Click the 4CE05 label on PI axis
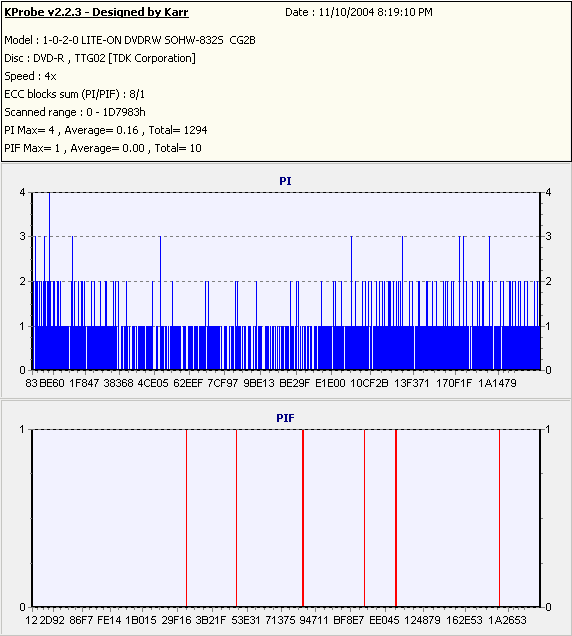Viewport: 572px width, 636px height. [x=153, y=383]
